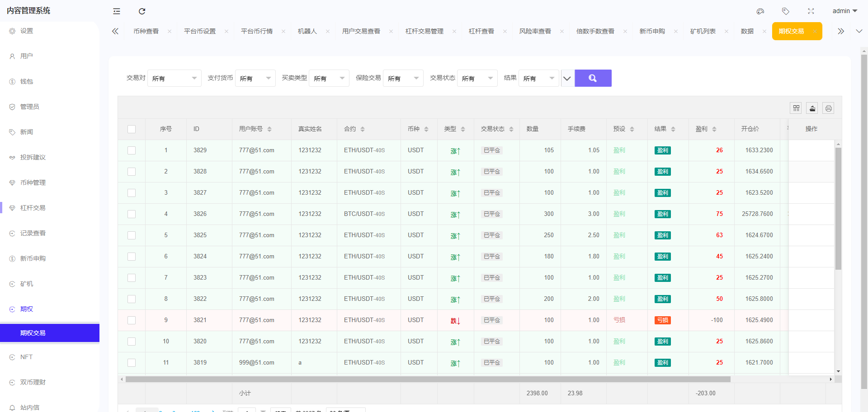Switch to the 杠杆查看 tab
This screenshot has height=412, width=868.
(x=481, y=31)
